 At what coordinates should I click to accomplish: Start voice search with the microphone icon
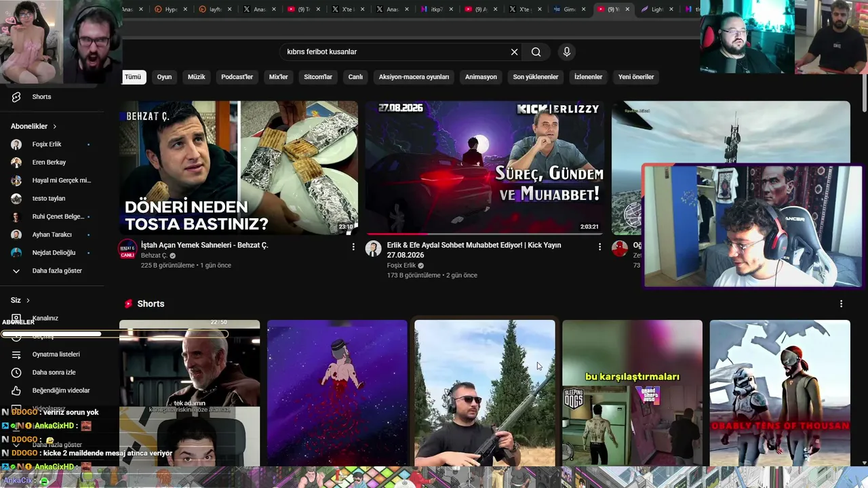567,52
